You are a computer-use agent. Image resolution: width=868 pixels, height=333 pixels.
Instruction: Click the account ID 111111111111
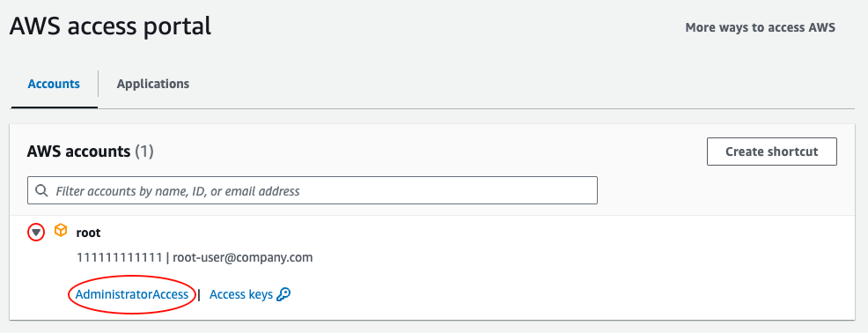[121, 257]
